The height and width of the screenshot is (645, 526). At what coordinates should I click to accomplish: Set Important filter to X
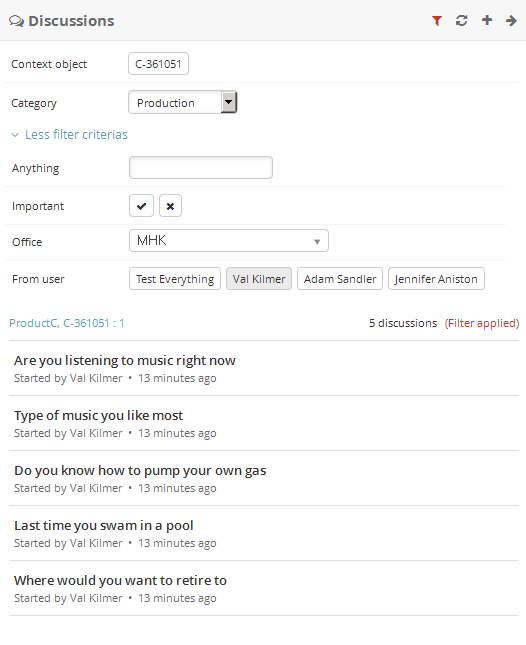coord(170,206)
